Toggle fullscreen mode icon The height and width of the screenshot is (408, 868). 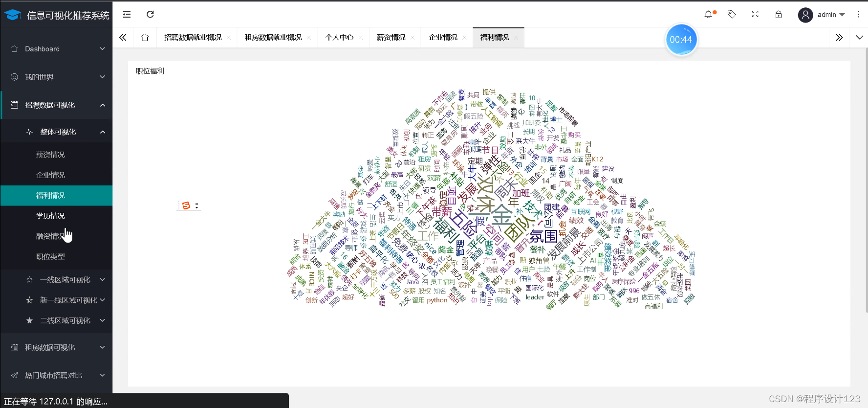click(x=755, y=14)
